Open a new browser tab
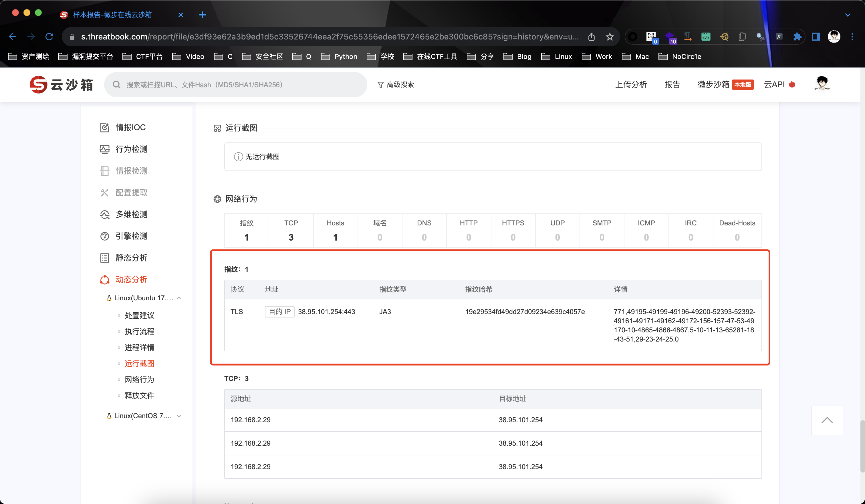 pos(203,15)
